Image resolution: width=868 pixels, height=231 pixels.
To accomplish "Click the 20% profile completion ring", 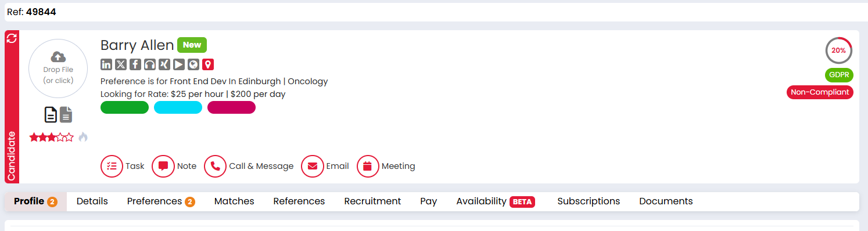I will tap(838, 50).
